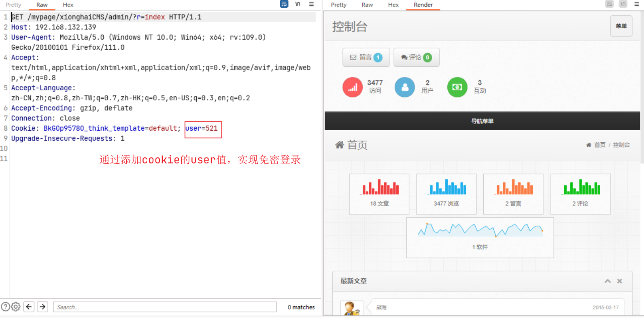Click the red visits statistics icon

point(353,87)
